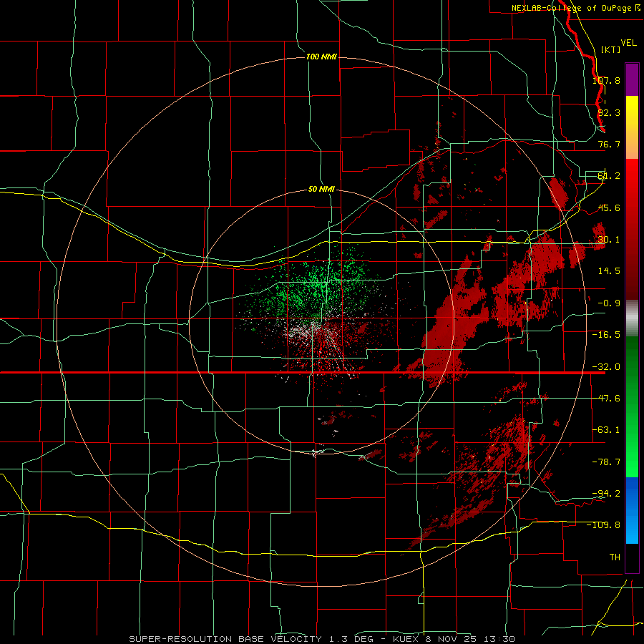Click the Super-Resolution Base Velocity KUEX caption
This screenshot has height=644, width=644.
click(322, 639)
